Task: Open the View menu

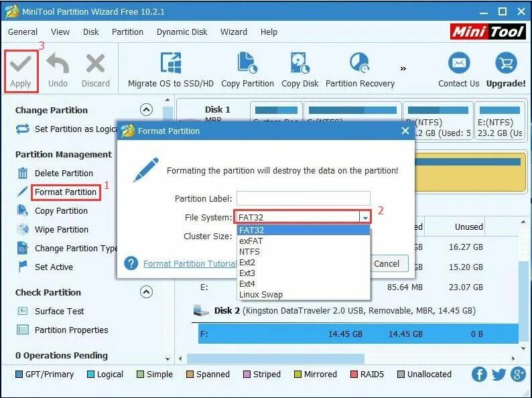Action: coord(60,32)
